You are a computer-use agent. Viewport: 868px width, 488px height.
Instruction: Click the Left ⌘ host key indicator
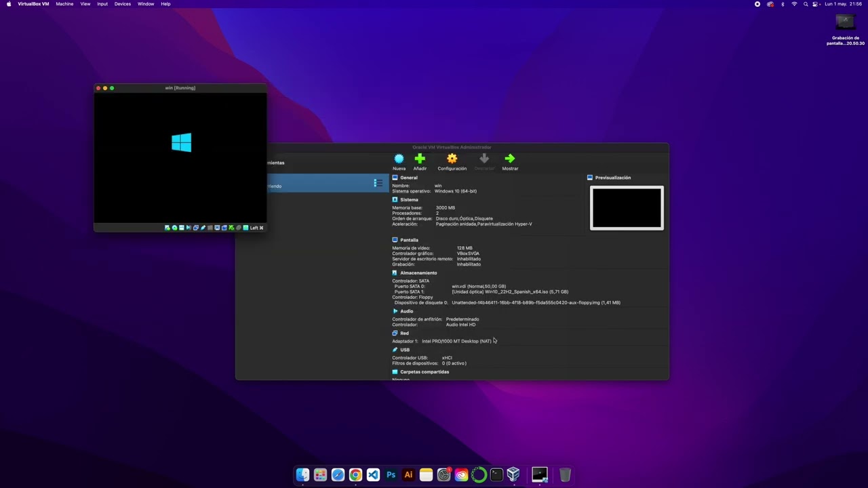pyautogui.click(x=257, y=228)
